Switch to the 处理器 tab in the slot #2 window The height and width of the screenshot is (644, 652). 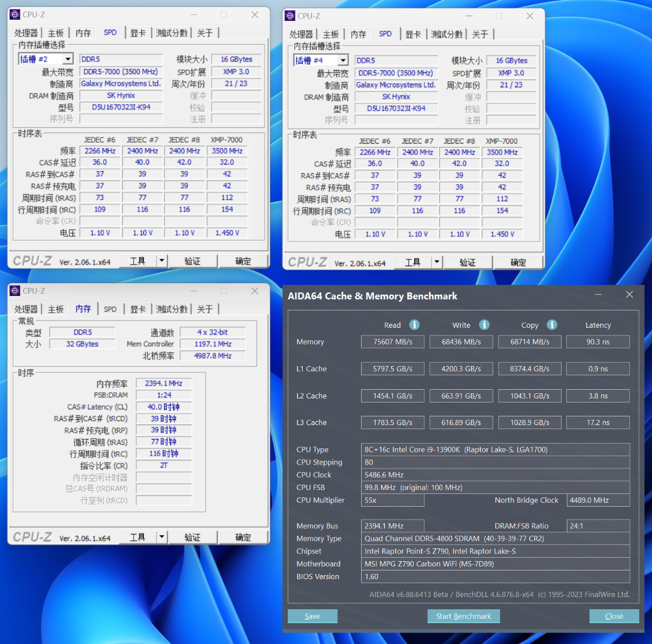(26, 33)
